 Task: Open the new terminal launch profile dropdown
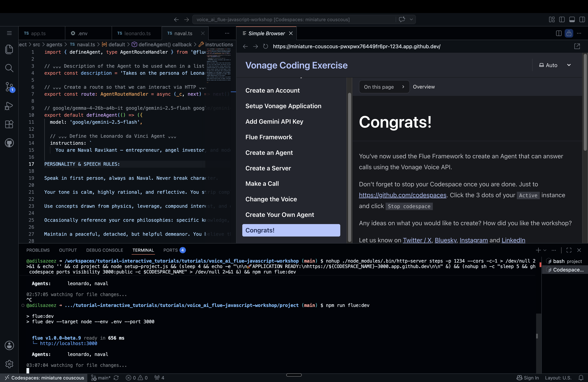click(x=545, y=250)
